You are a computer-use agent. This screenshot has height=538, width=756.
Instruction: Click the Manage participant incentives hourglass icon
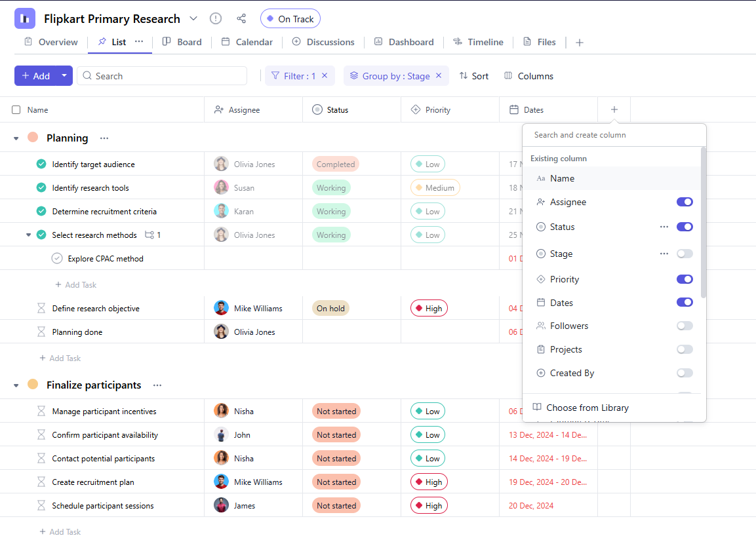(41, 412)
